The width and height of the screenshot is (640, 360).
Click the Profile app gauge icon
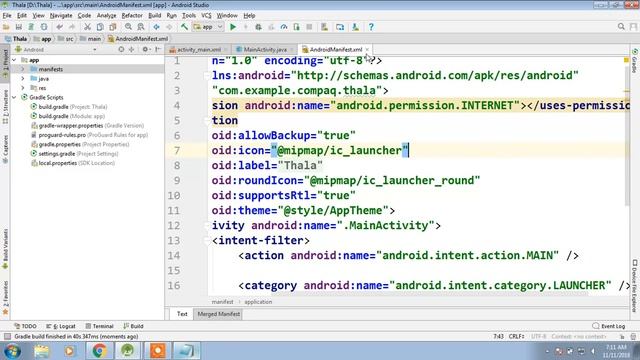284,27
